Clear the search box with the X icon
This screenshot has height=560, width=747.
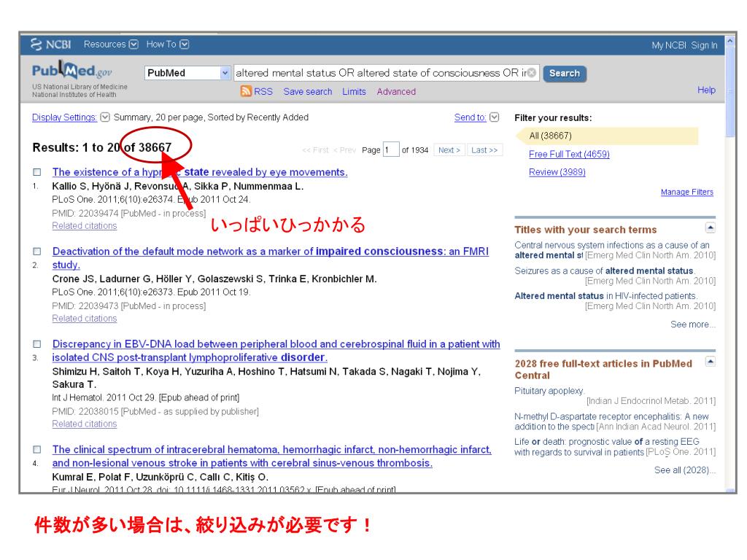[532, 73]
